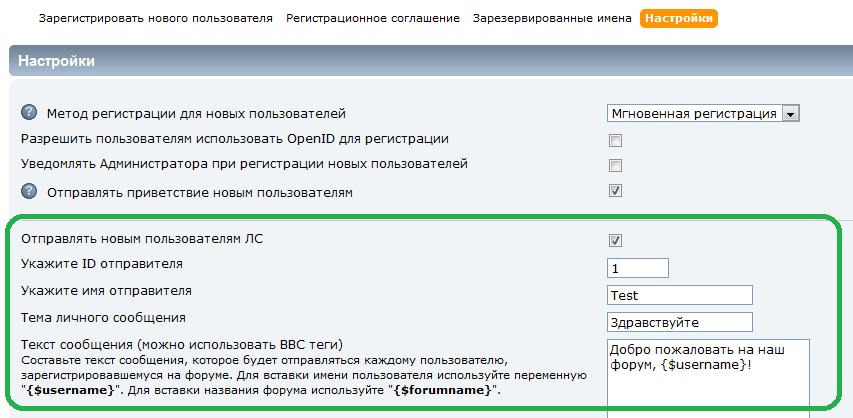Screen dimensions: 853x418
Task: Click the subject field with 'Здравствуйте'
Action: click(x=679, y=322)
